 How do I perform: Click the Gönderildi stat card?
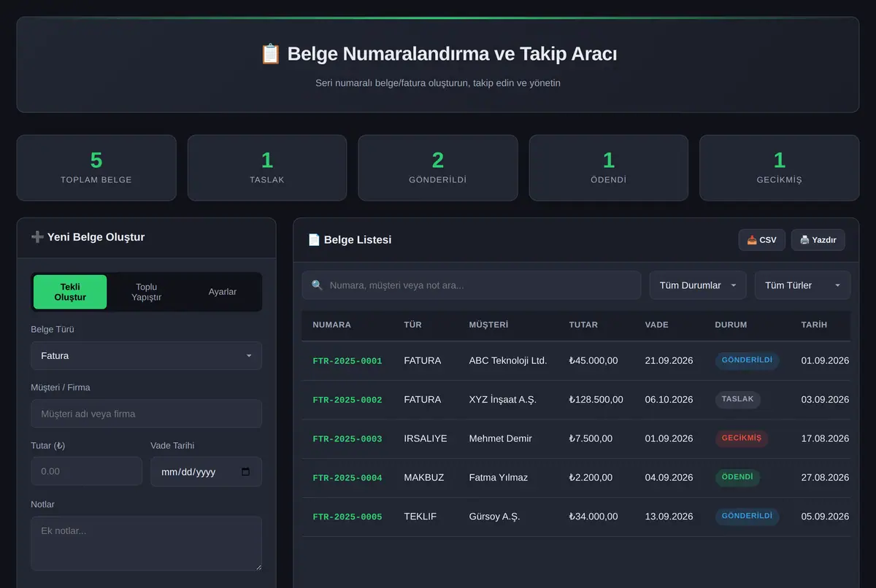pyautogui.click(x=438, y=168)
